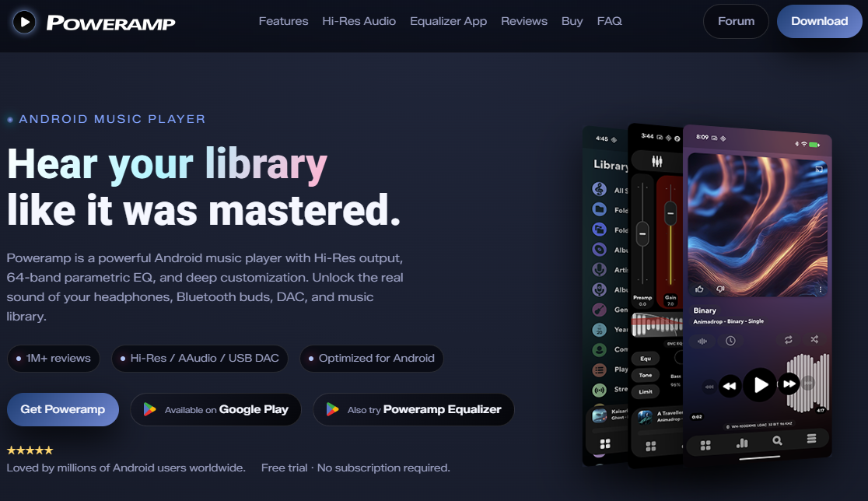Screen dimensions: 868x501
Task: Tap the All Songs treble clef icon
Action: [x=599, y=189]
